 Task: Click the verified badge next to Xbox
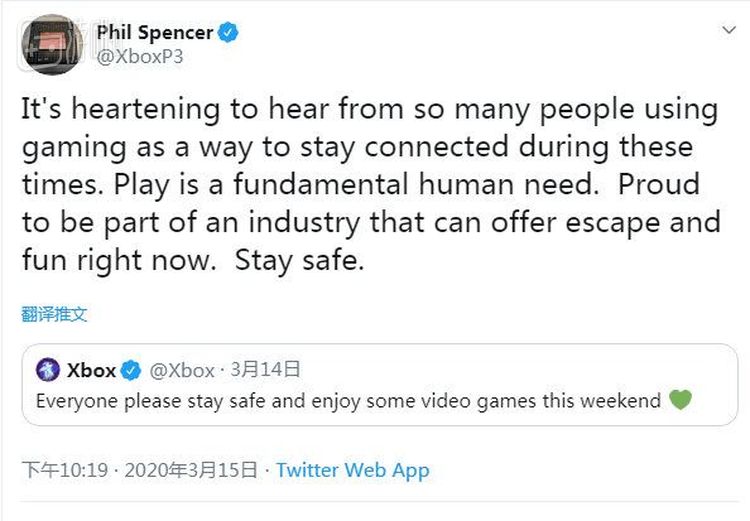131,371
